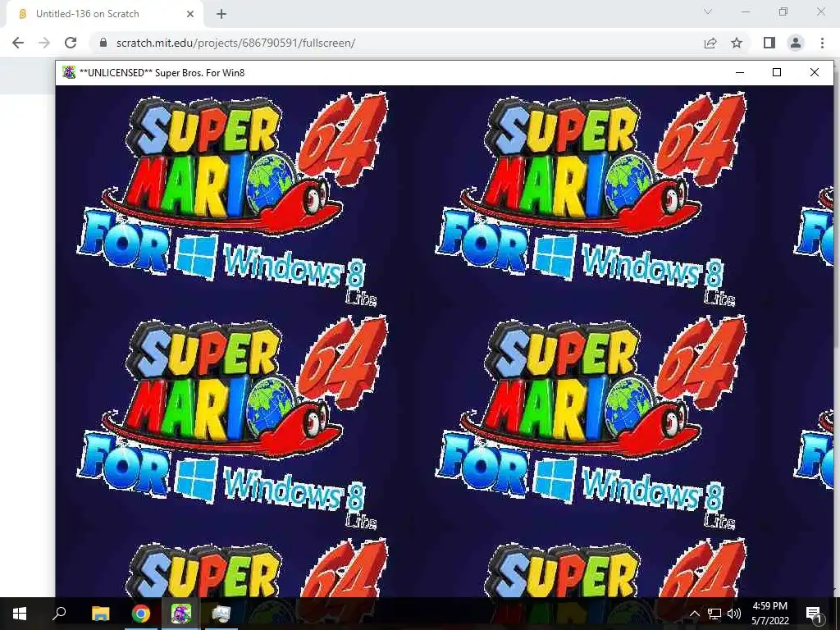Restore down the Chrome window
The width and height of the screenshot is (840, 630).
(x=783, y=11)
